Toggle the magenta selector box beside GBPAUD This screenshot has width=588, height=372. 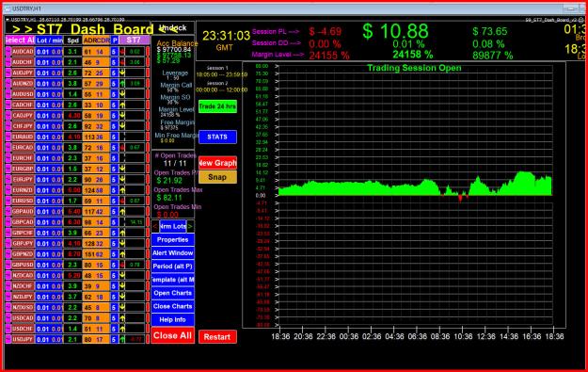coord(8,211)
